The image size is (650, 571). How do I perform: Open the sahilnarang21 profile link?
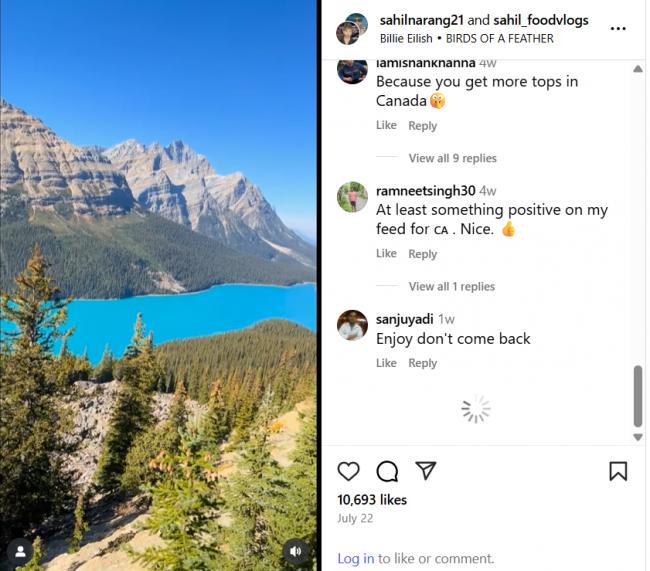(422, 20)
